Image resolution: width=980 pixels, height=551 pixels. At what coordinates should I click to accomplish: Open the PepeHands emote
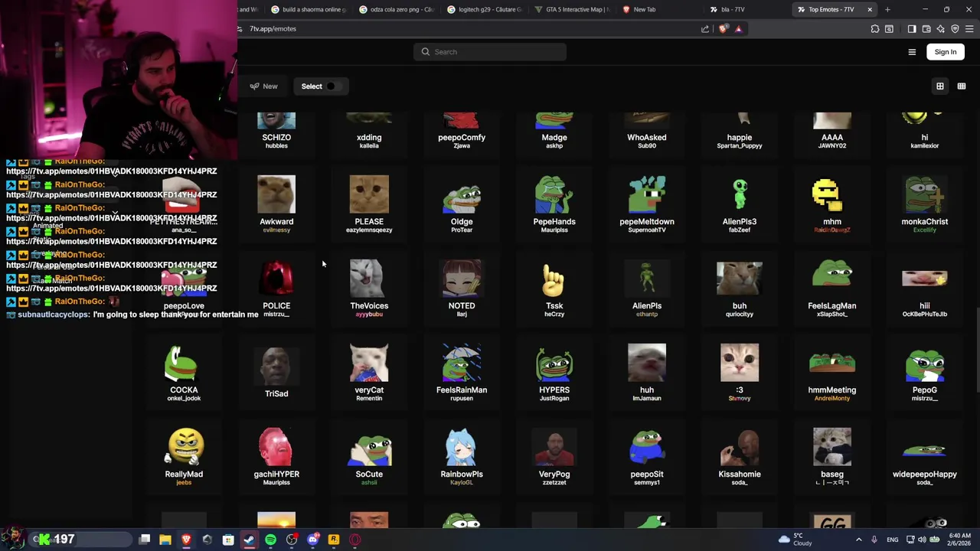[554, 204]
